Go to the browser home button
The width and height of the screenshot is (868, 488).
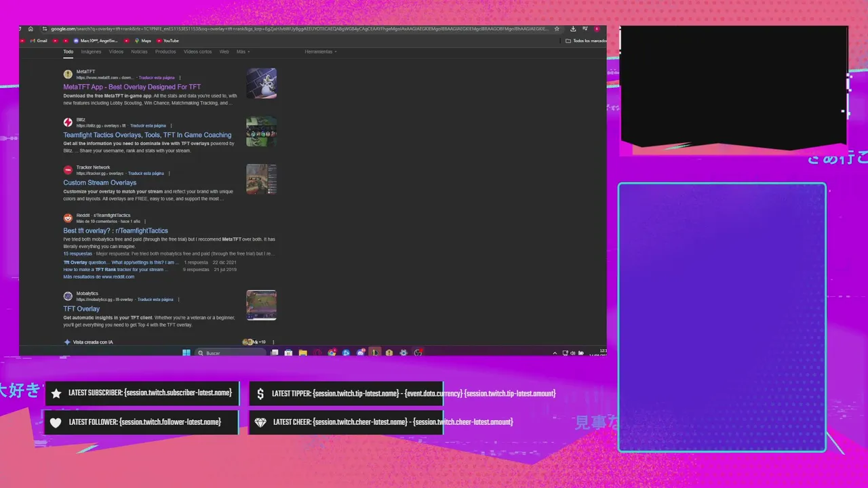point(31,29)
